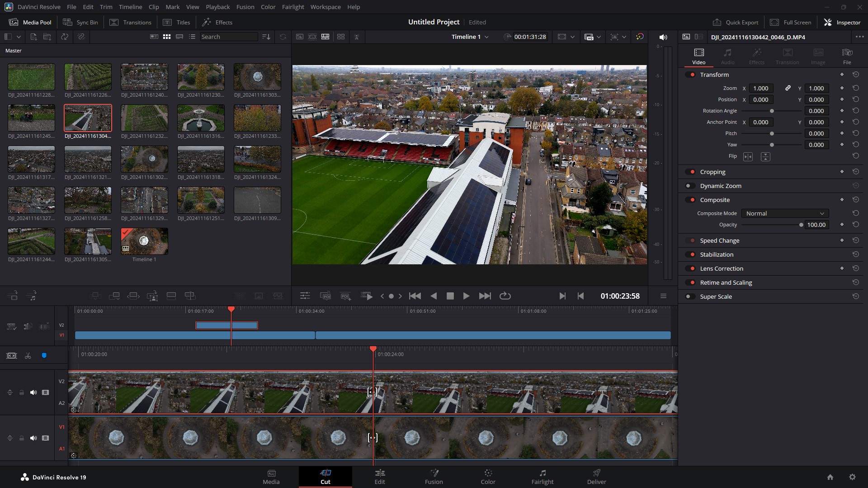Open the Workspace menu

click(325, 7)
